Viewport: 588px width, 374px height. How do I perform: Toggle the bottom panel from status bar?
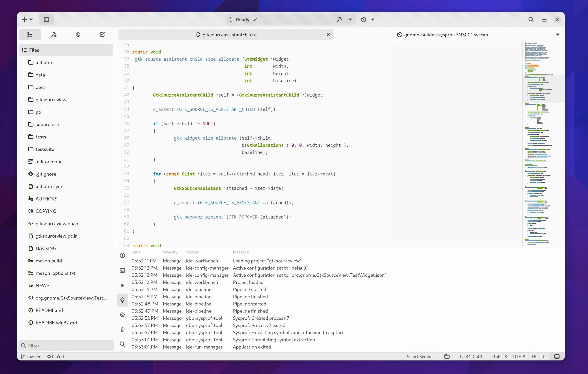click(x=557, y=357)
